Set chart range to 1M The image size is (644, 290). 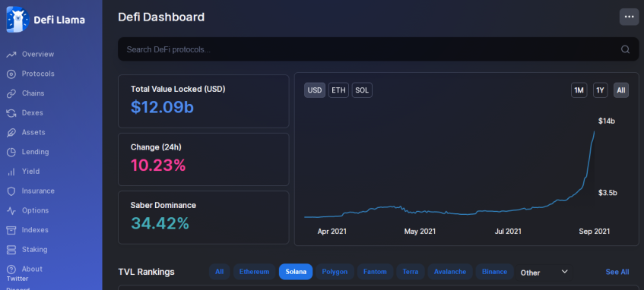[x=579, y=90]
